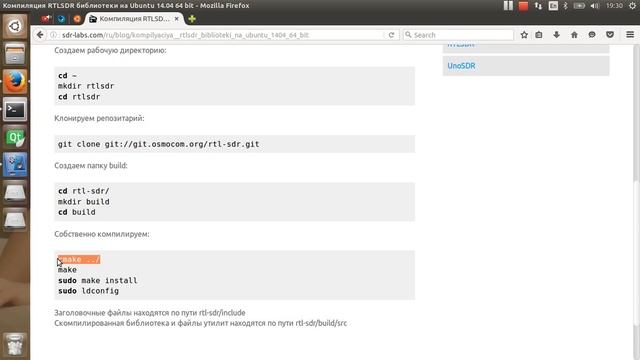Screen dimensions: 640x360
Task: Focus the Search box
Action: (458, 35)
